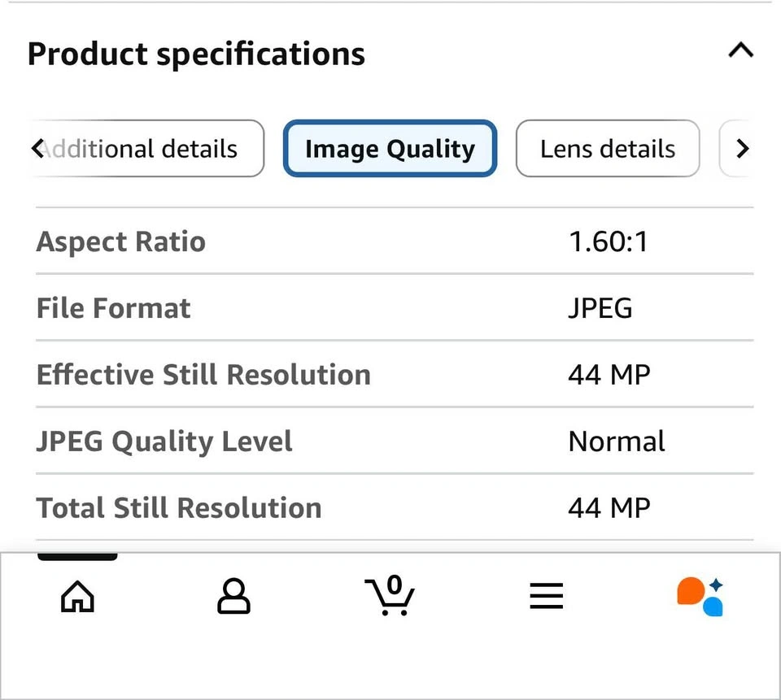Go to the Home tab icon

point(78,598)
